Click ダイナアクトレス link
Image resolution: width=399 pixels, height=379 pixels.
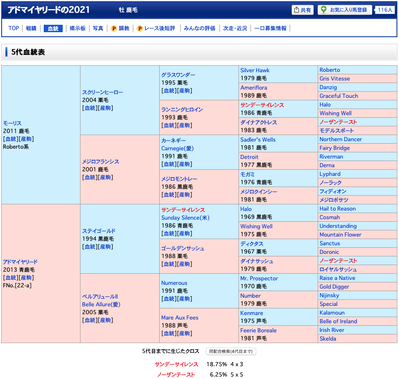[x=259, y=122]
